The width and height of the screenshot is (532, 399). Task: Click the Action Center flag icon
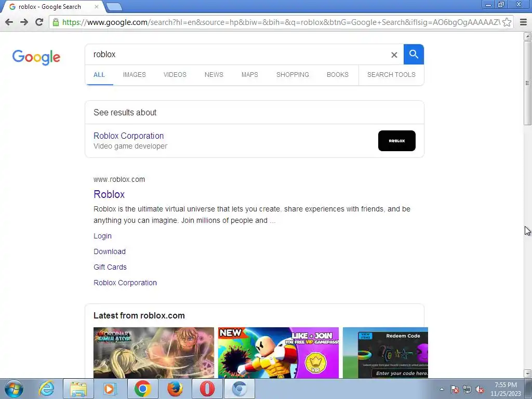(455, 390)
